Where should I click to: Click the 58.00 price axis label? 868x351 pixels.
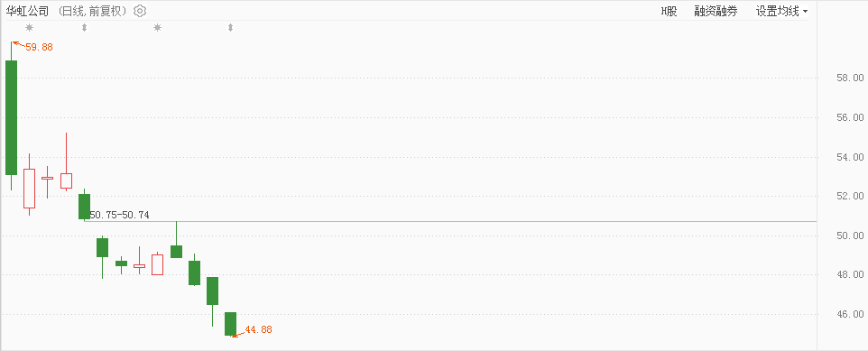(850, 79)
